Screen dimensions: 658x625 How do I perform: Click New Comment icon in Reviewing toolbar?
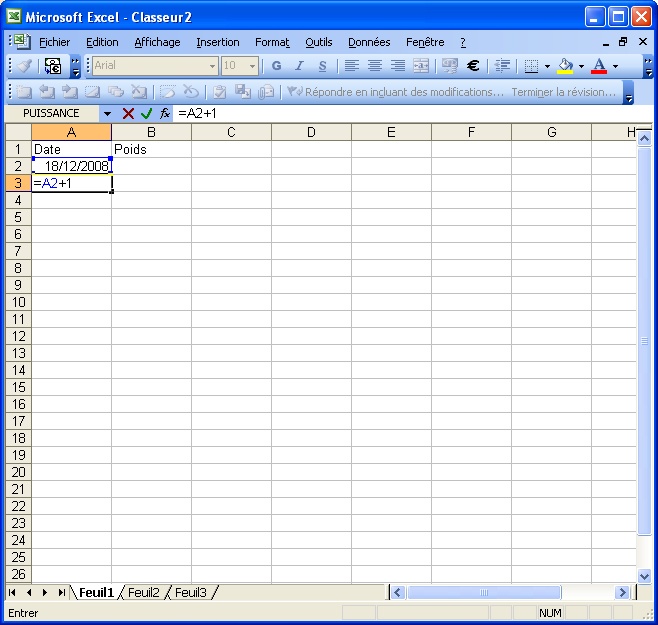tap(24, 92)
